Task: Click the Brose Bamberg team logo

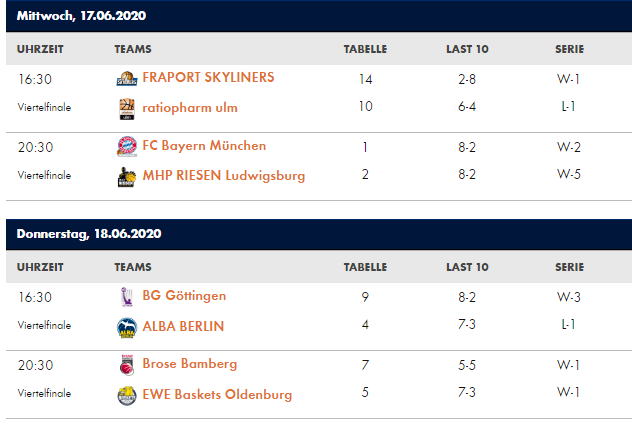Action: point(126,365)
